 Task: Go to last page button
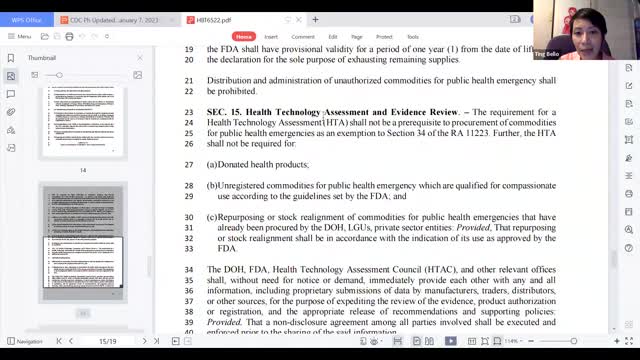pyautogui.click(x=156, y=341)
